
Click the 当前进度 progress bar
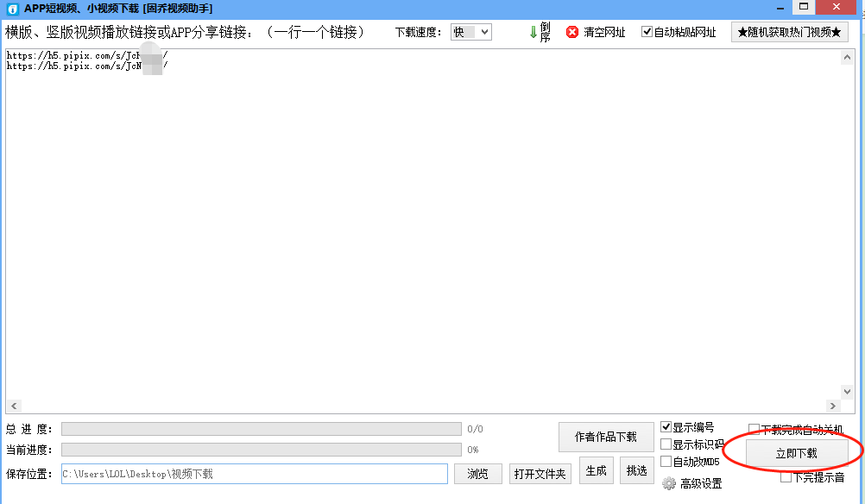(262, 450)
